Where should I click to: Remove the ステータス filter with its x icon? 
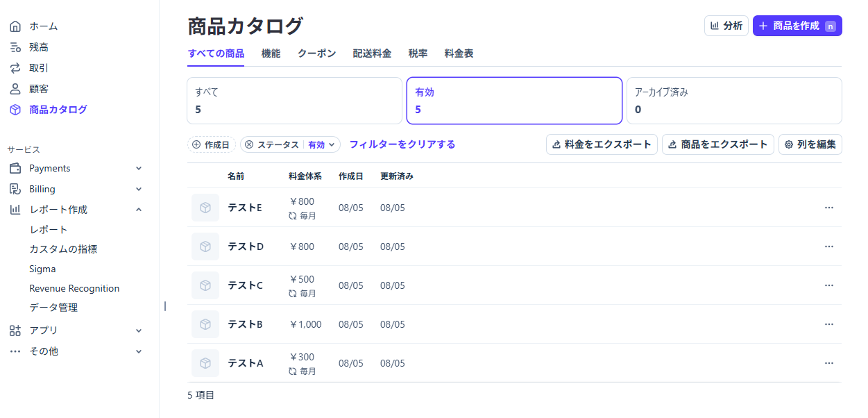click(x=249, y=144)
